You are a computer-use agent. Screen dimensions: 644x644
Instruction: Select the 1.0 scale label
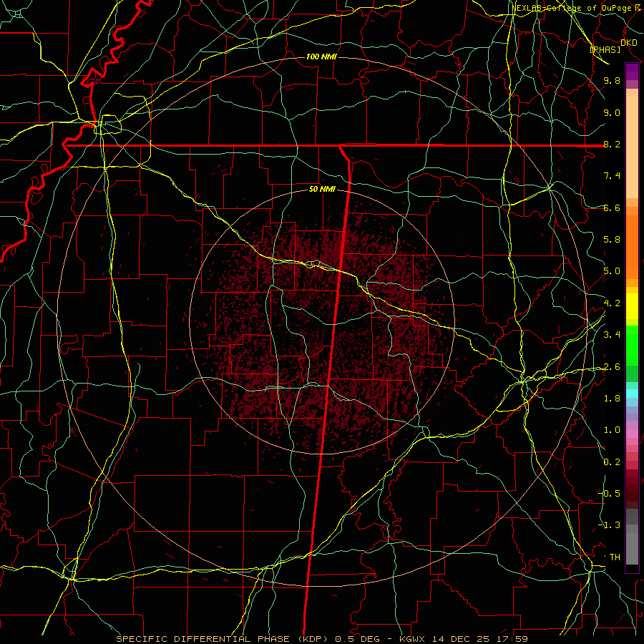coord(612,430)
